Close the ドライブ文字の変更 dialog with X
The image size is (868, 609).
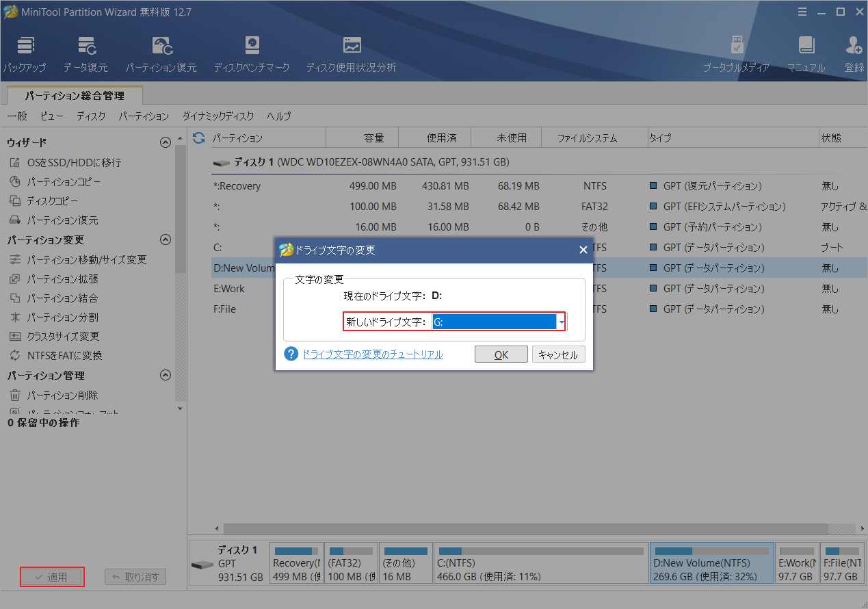coord(583,250)
